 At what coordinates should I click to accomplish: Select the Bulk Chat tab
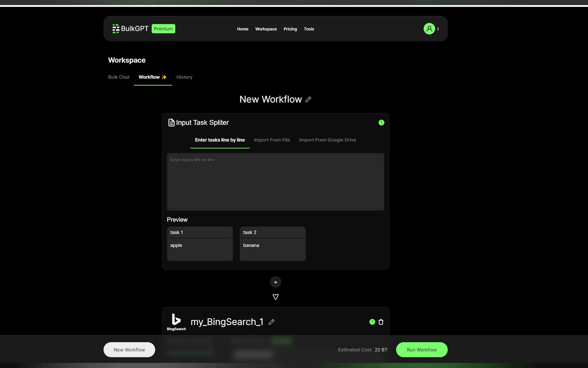[118, 77]
